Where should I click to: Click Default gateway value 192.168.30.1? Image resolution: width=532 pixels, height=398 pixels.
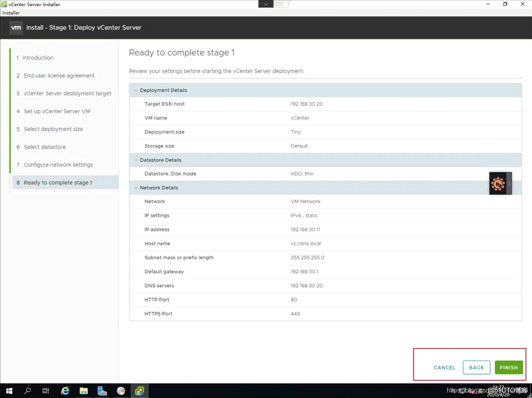(304, 272)
